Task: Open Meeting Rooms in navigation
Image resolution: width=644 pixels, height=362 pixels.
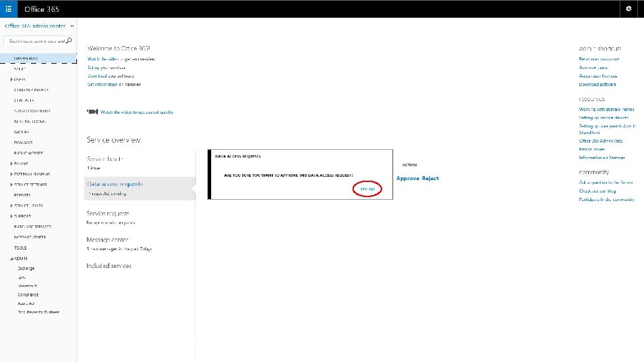Action: pyautogui.click(x=30, y=122)
